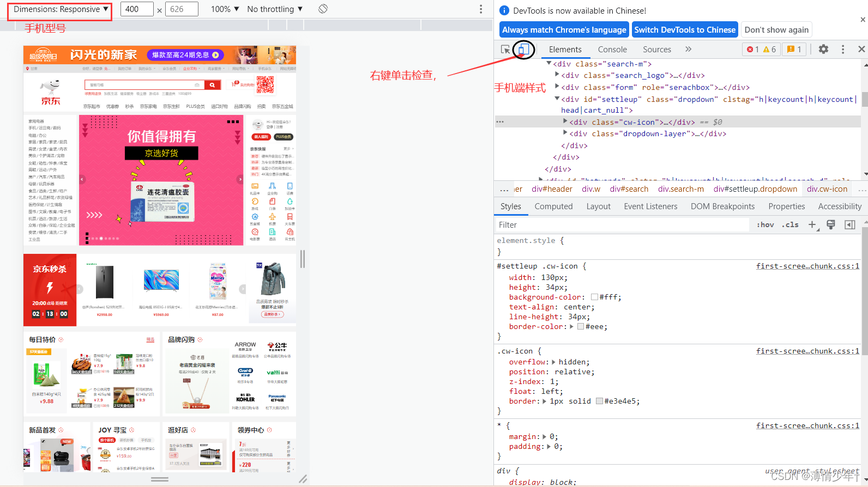Viewport: 868px width, 487px height.
Task: Show the computed styles sidebar pane
Action: point(849,224)
